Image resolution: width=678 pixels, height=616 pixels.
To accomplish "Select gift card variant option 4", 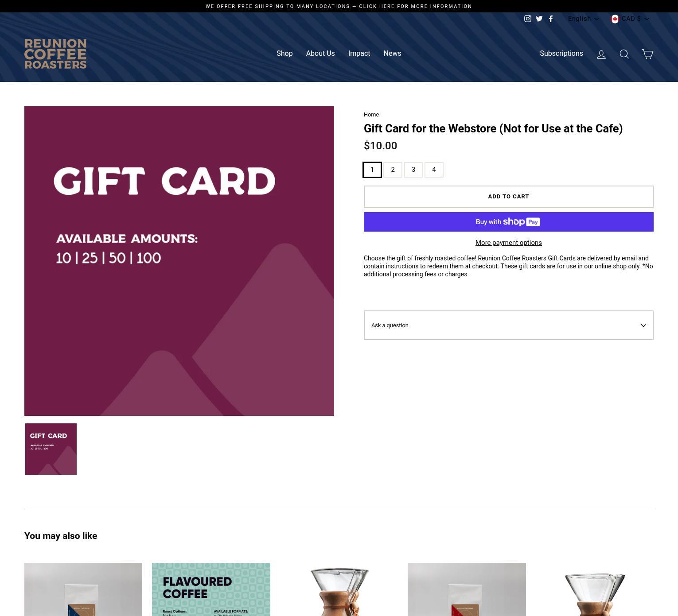I will point(434,170).
